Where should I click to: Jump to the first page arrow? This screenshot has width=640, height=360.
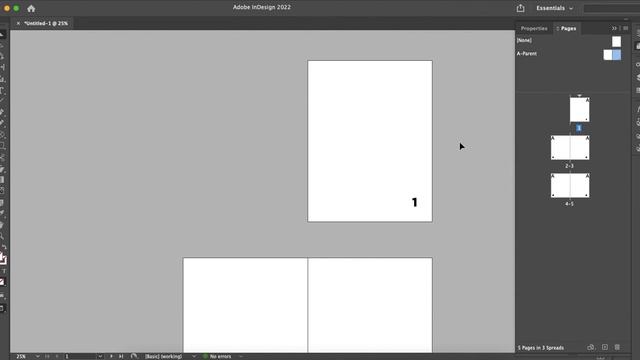tap(47, 356)
